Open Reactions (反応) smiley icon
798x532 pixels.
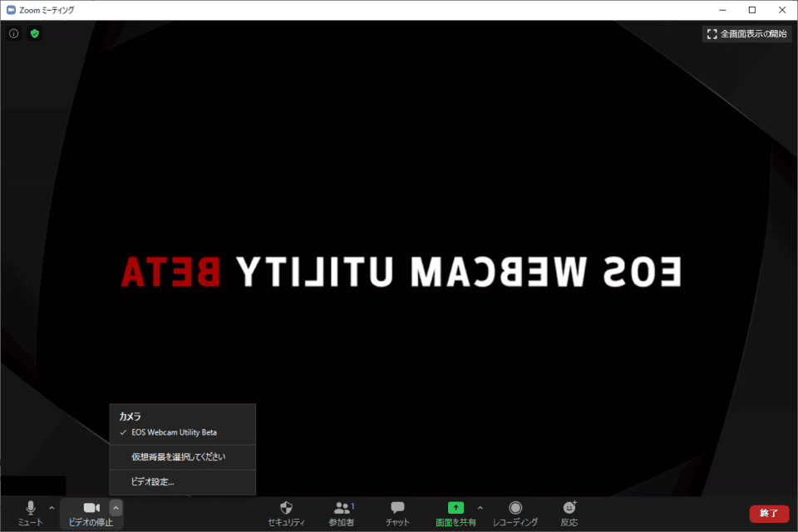(x=569, y=508)
